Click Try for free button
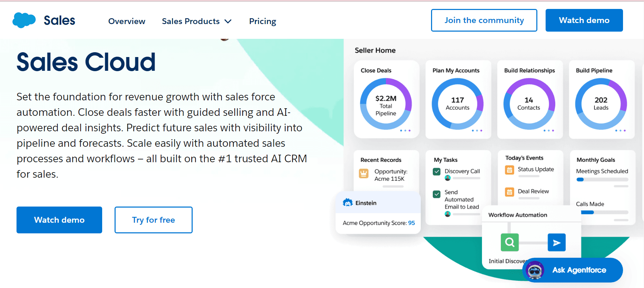The height and width of the screenshot is (288, 644). 153,220
